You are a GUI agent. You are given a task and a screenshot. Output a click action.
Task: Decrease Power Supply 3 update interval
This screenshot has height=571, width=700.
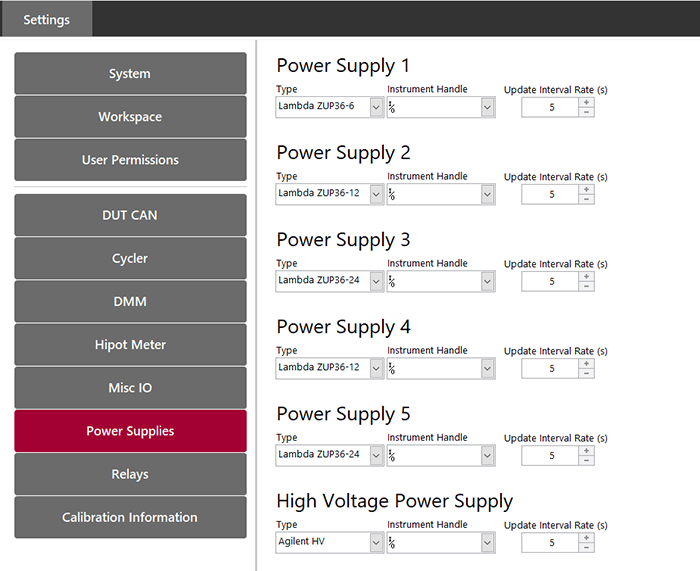pyautogui.click(x=586, y=286)
